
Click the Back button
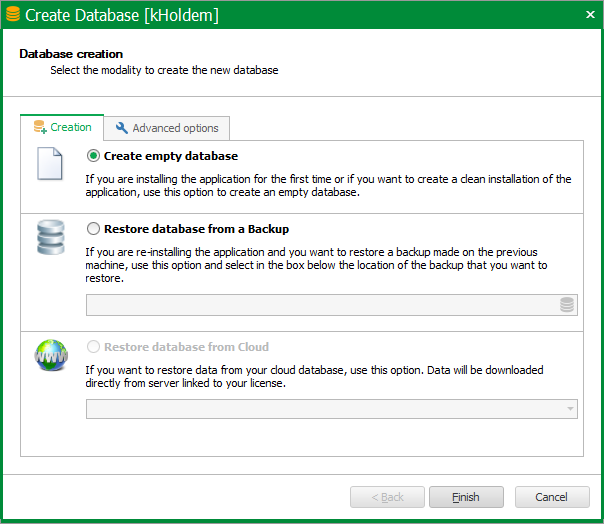tap(387, 497)
